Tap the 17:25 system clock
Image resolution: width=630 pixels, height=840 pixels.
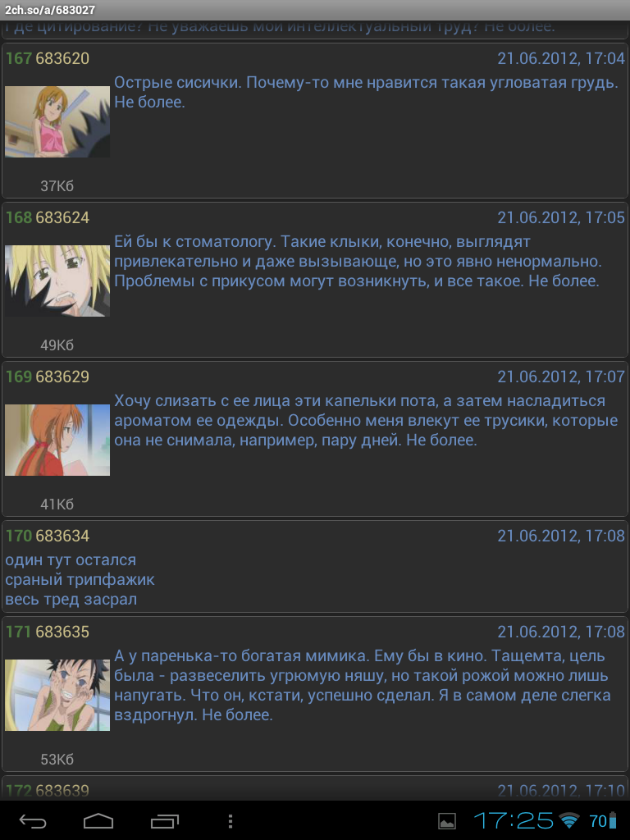point(514,820)
